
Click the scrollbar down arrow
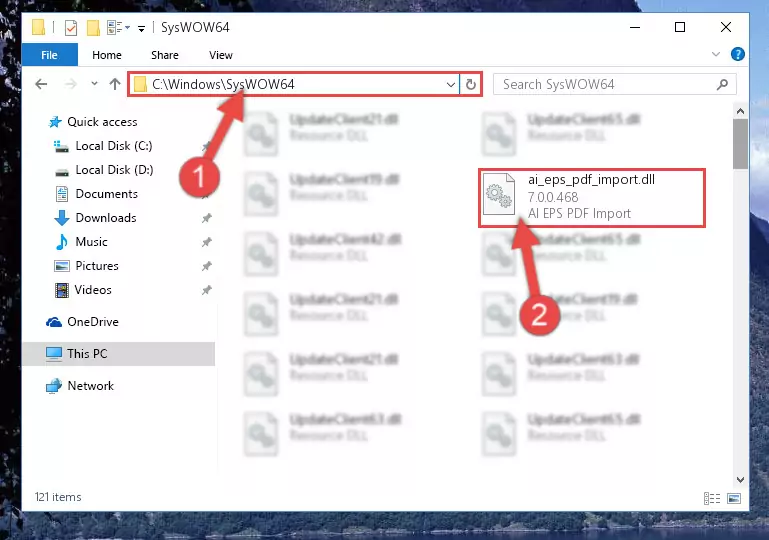pos(740,479)
